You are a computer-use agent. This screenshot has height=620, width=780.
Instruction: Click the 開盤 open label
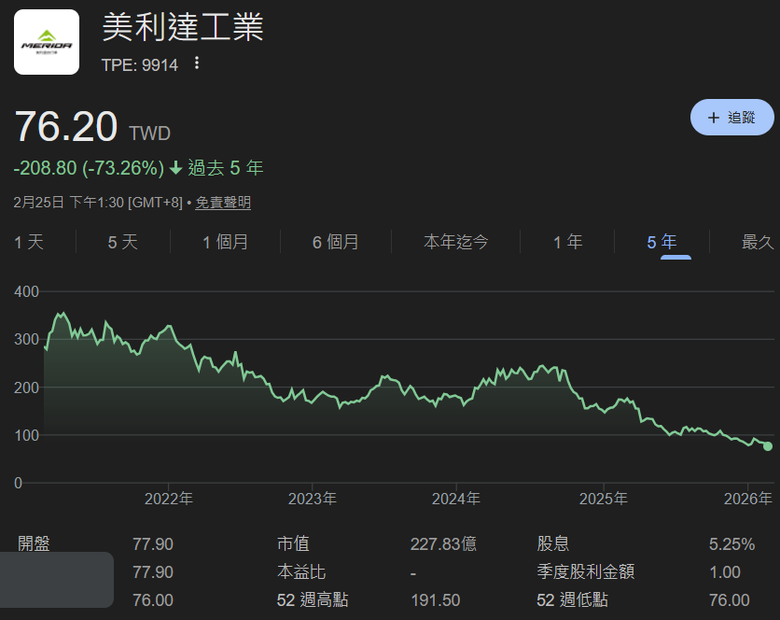point(33,544)
